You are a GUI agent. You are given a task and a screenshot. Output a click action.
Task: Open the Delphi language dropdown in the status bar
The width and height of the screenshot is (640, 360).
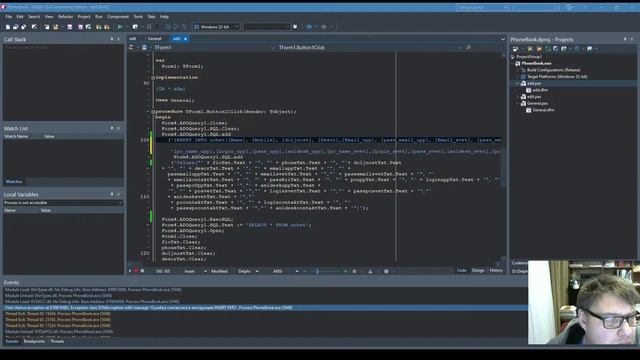[x=248, y=271]
